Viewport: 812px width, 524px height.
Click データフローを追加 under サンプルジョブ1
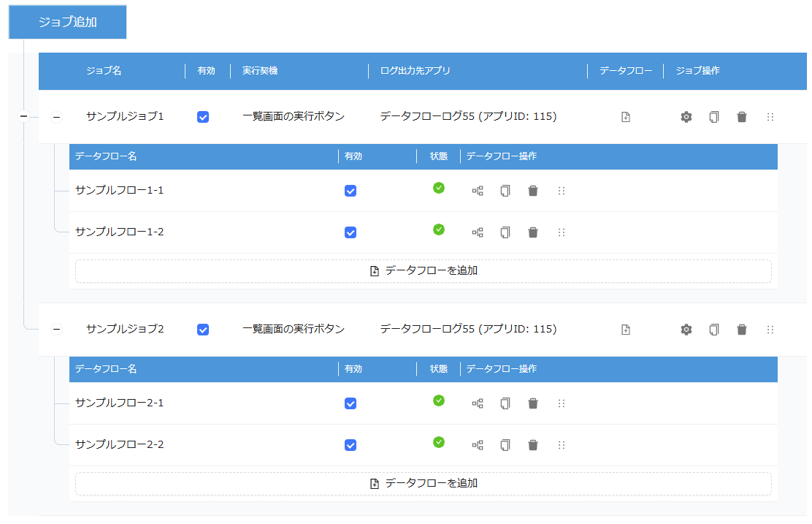pos(424,271)
